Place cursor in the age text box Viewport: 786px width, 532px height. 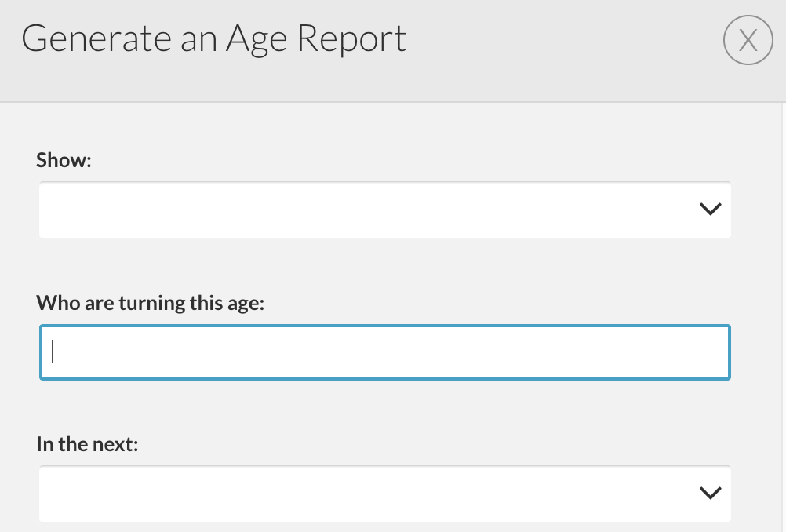click(x=385, y=352)
